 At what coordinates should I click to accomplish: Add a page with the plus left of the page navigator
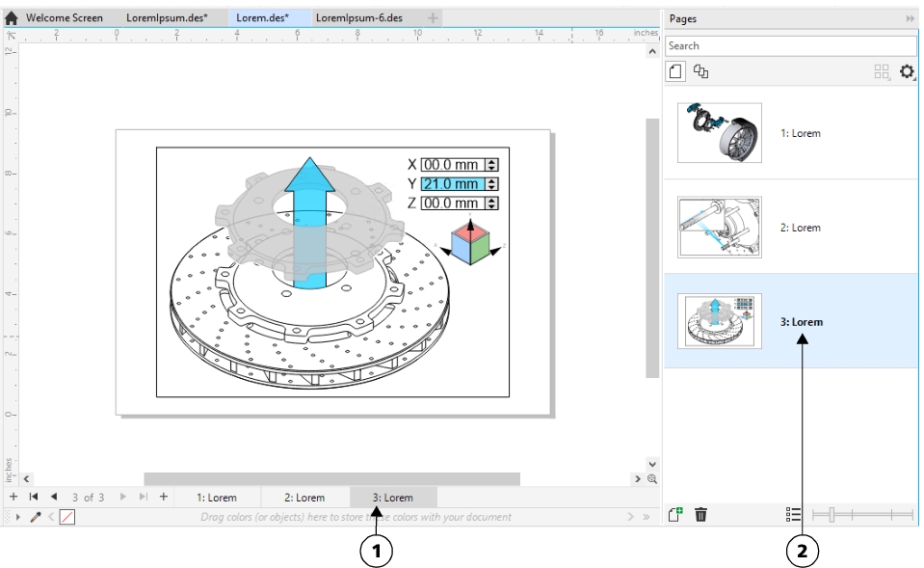(x=13, y=497)
